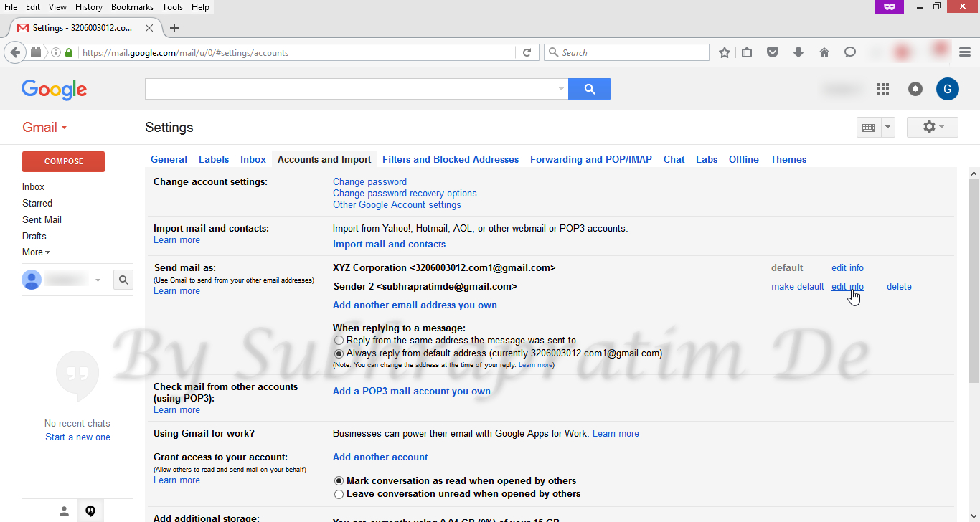Open the settings gear menu
The height and width of the screenshot is (522, 980).
(932, 127)
